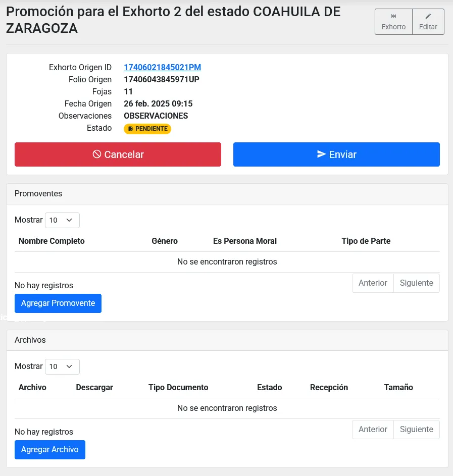Go to Anterior page in Promoventes
Image resolution: width=453 pixels, height=476 pixels.
[x=373, y=283]
